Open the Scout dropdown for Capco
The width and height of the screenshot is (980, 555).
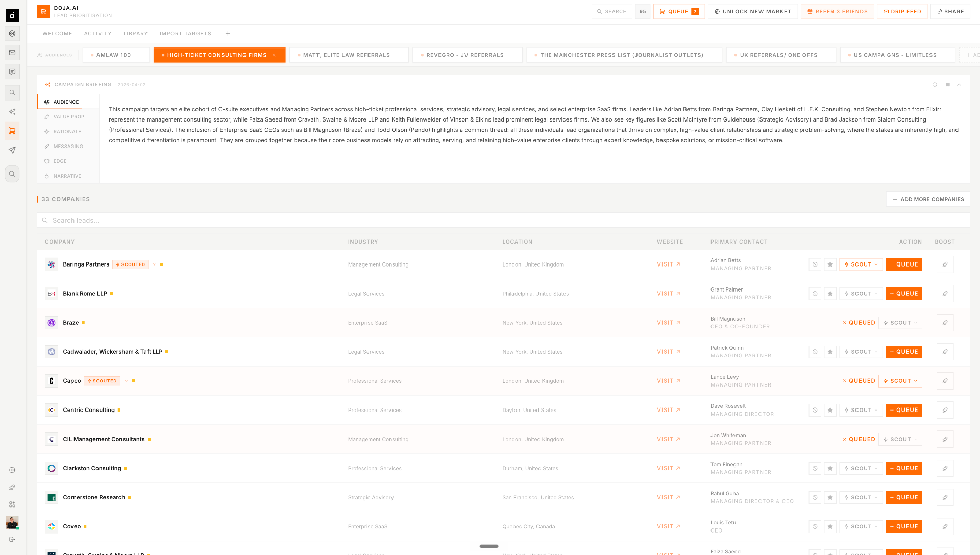[900, 381]
